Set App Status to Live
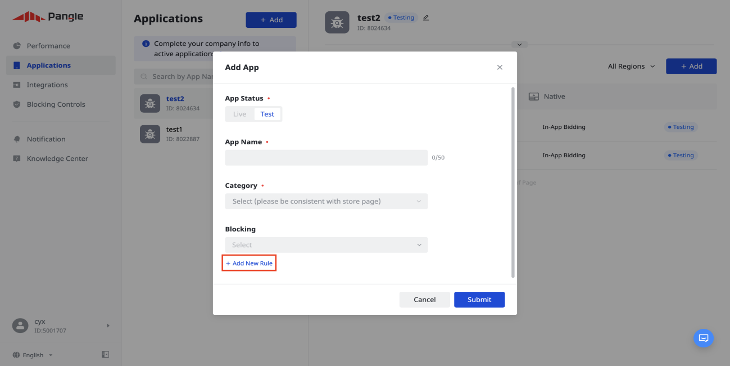 (240, 114)
